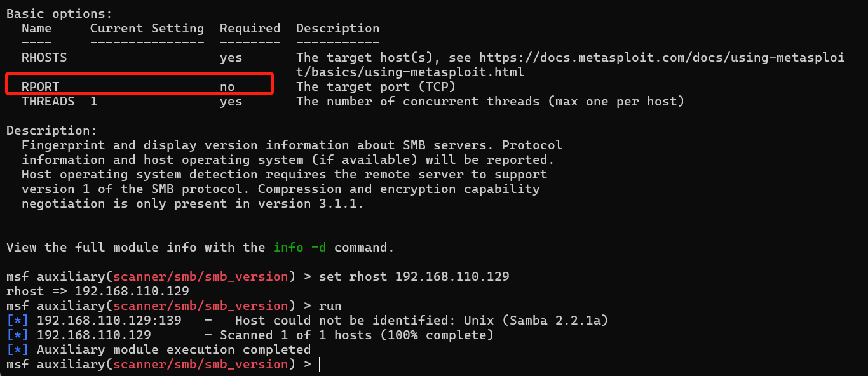The height and width of the screenshot is (376, 868).
Task: Click the 'no' Required value for RPORT
Action: tap(227, 86)
